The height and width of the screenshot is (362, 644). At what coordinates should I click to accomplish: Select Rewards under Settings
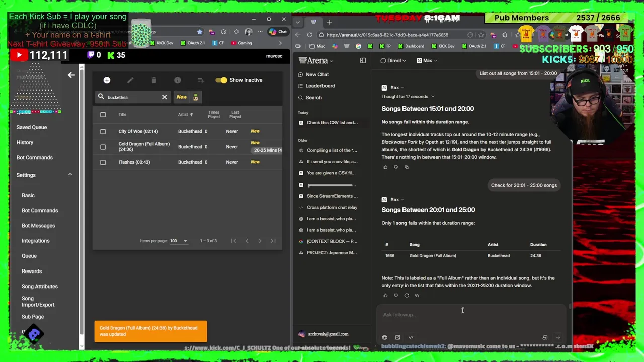point(32,271)
